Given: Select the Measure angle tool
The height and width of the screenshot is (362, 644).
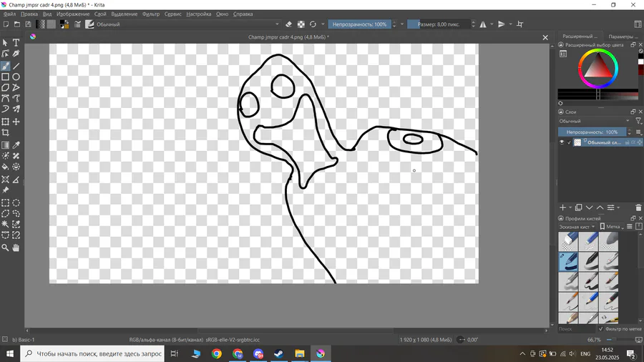Looking at the screenshot, I should pos(16,180).
